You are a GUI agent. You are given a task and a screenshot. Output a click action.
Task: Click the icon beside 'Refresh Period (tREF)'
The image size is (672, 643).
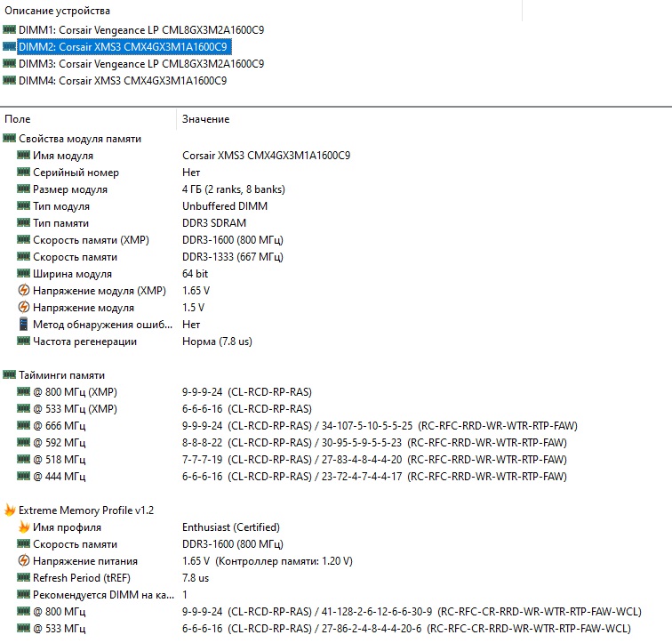pyautogui.click(x=24, y=577)
